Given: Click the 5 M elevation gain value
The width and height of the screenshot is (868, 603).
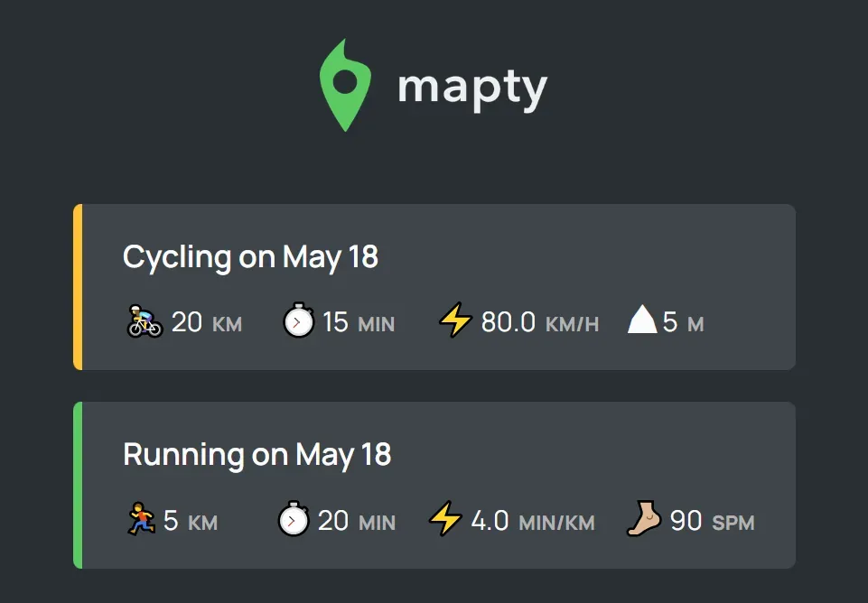Looking at the screenshot, I should point(683,322).
